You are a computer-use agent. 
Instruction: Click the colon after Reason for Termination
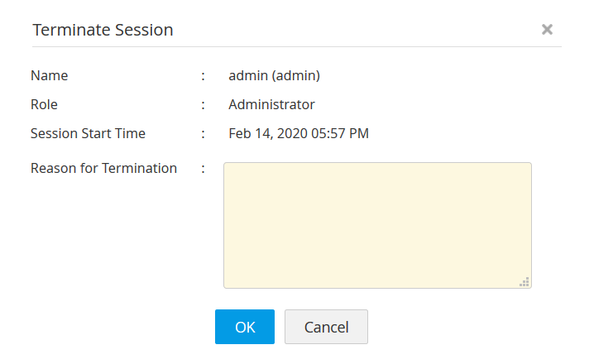click(x=203, y=169)
